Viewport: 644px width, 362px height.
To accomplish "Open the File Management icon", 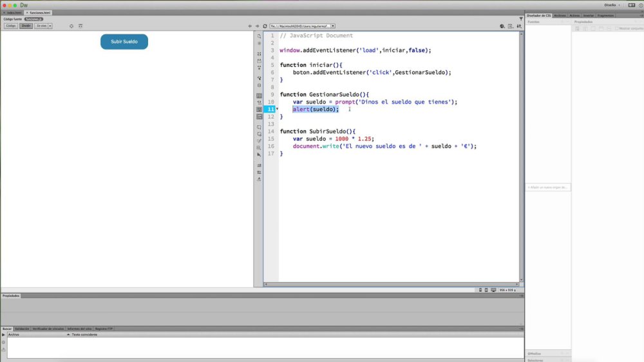I will pyautogui.click(x=511, y=26).
